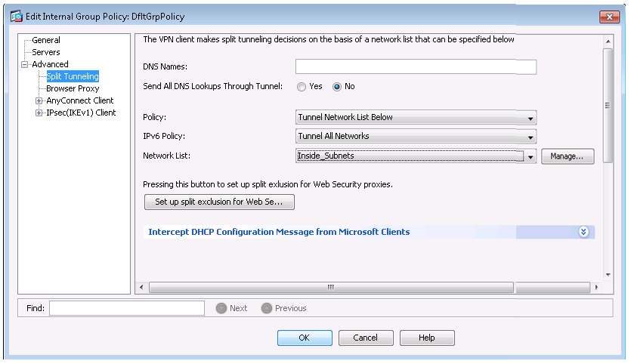This screenshot has width=631, height=364.
Task: Collapse the Advanced tree node
Action: pyautogui.click(x=25, y=64)
